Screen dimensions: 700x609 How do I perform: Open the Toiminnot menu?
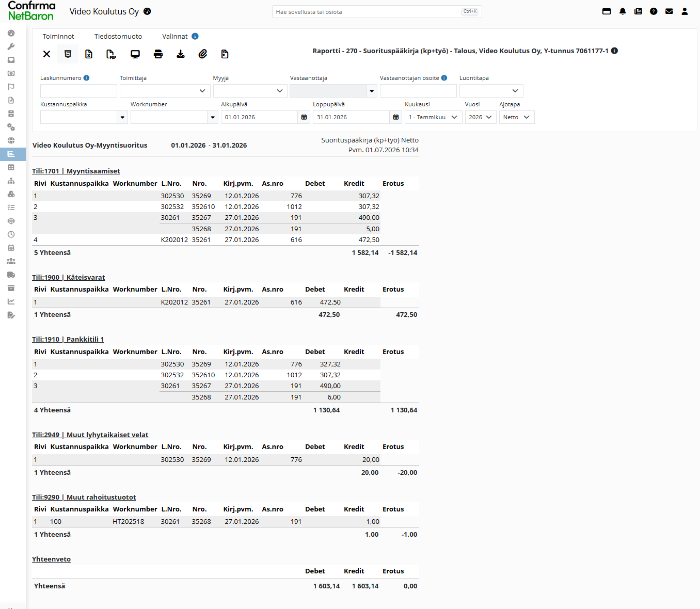(58, 36)
